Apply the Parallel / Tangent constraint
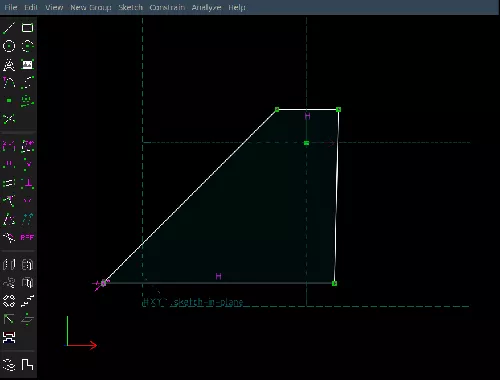Screen dimensions: 500x380 tap(9, 183)
